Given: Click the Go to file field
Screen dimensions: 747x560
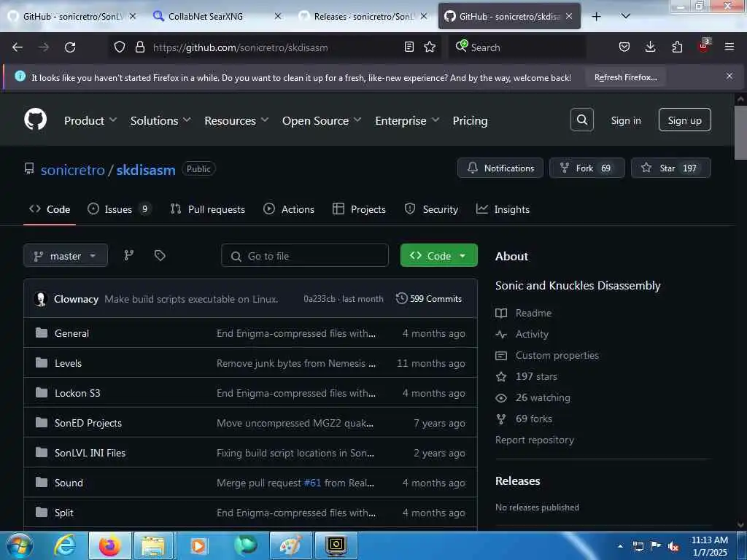Looking at the screenshot, I should (x=305, y=255).
